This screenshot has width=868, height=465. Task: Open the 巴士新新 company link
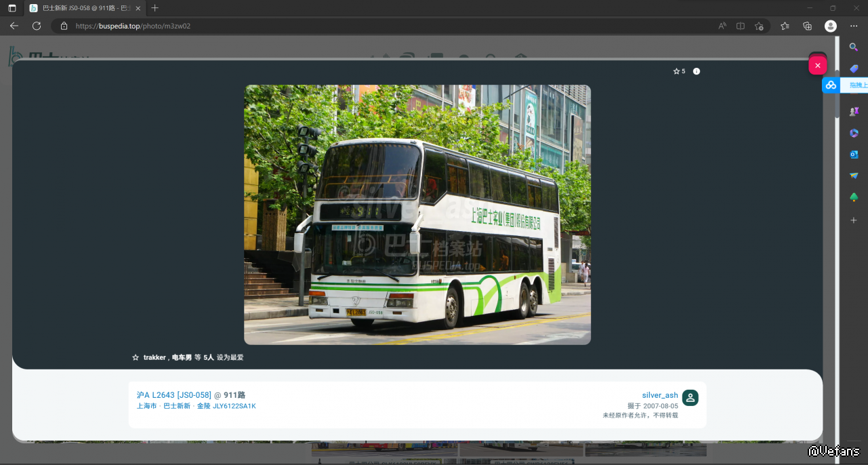click(x=177, y=406)
